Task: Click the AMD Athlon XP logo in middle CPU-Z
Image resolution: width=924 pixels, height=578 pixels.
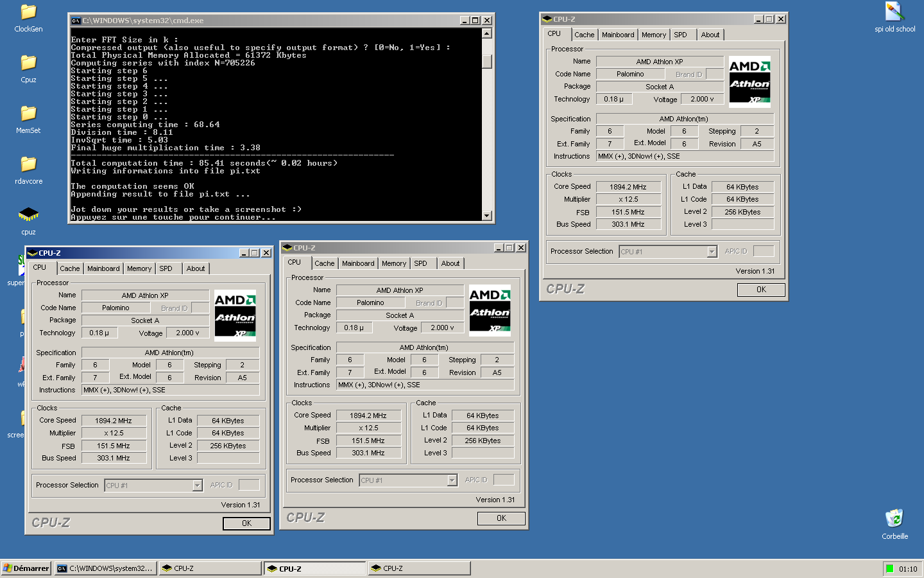Action: (490, 310)
